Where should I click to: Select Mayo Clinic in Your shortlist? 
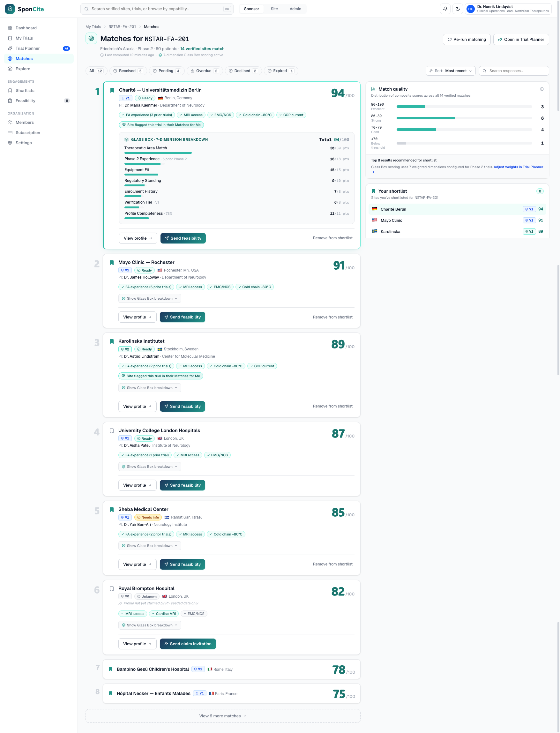tap(457, 220)
